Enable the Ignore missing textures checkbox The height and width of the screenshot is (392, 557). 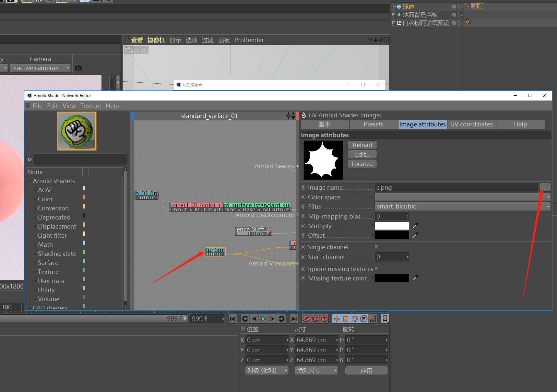click(377, 269)
